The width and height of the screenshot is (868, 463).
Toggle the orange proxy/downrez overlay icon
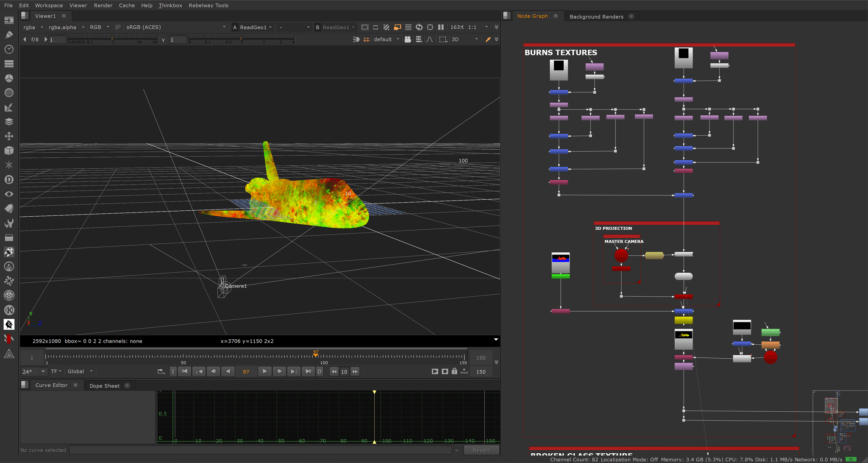click(397, 27)
